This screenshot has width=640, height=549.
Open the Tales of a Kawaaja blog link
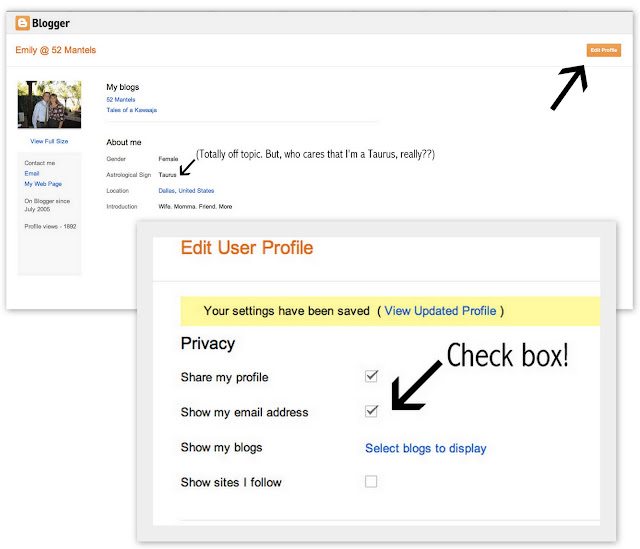coord(131,110)
